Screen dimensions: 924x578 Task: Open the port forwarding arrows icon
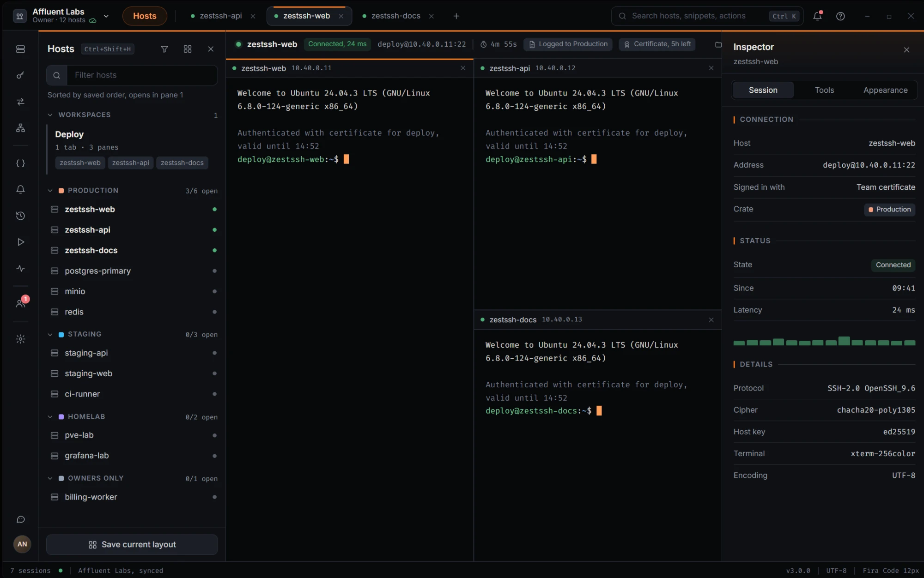click(20, 102)
